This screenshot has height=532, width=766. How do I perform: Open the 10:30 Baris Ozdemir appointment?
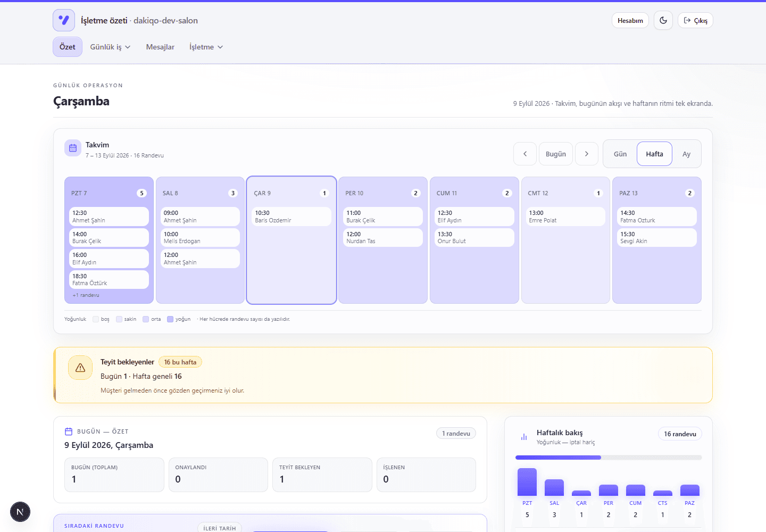tap(292, 217)
